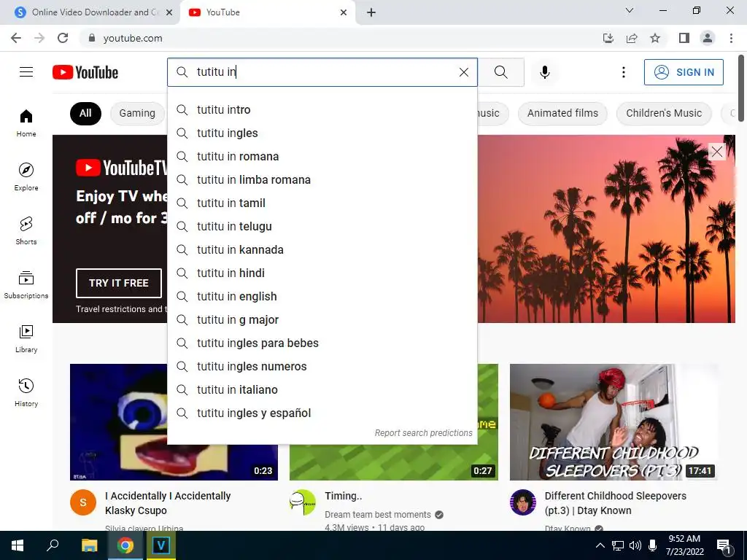Close the YouTube browser tab
The image size is (747, 560).
pos(344,12)
